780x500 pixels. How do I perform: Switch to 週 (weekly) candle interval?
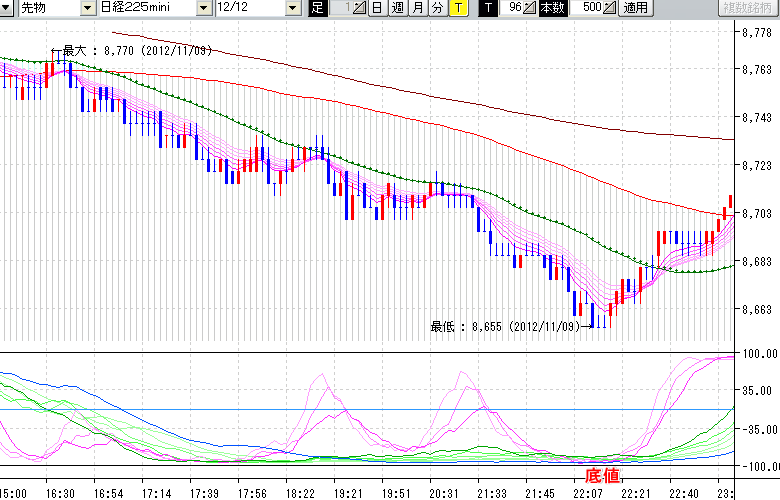pos(397,8)
